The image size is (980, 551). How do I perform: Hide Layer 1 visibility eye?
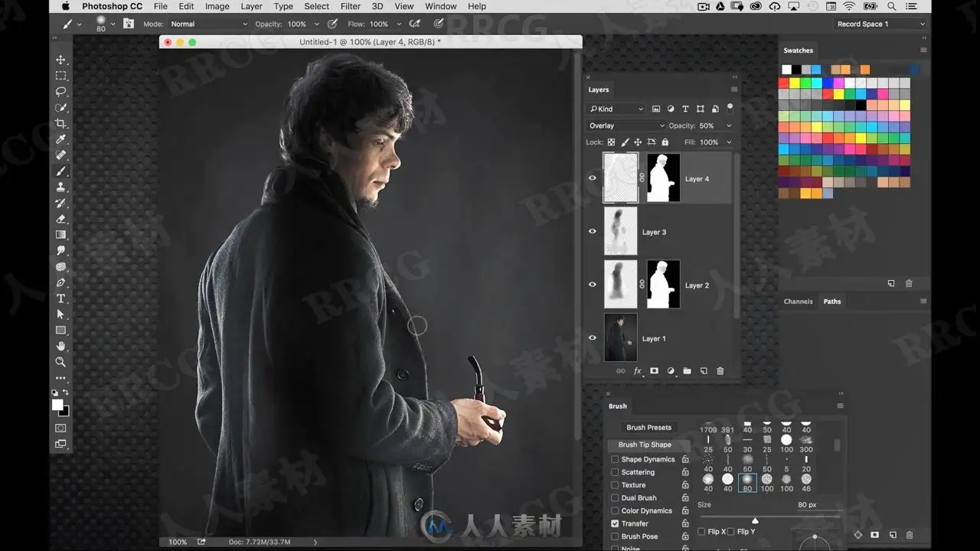(592, 337)
